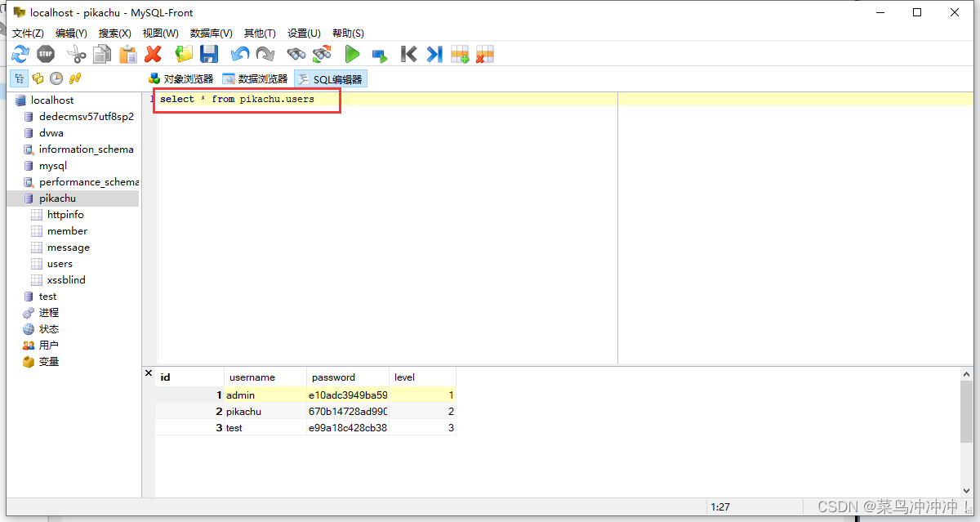Screen dimensions: 980x522
Task: Open 变量 variables node
Action: click(49, 362)
